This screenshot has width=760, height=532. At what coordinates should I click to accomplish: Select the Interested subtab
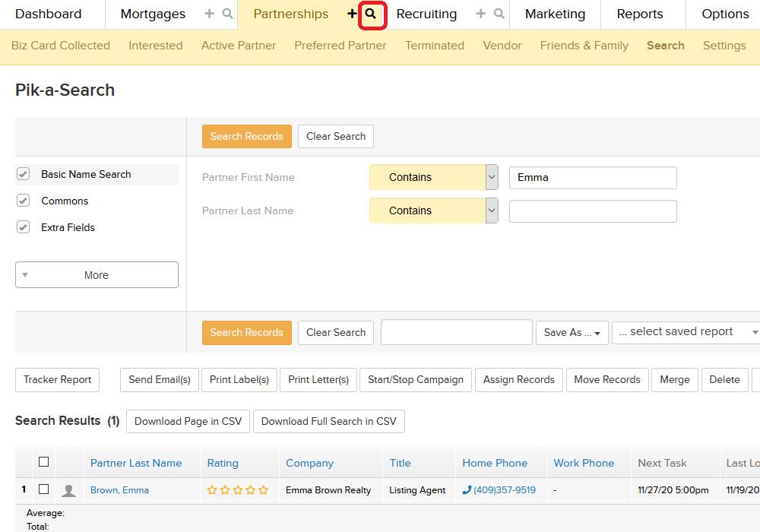[x=156, y=46]
